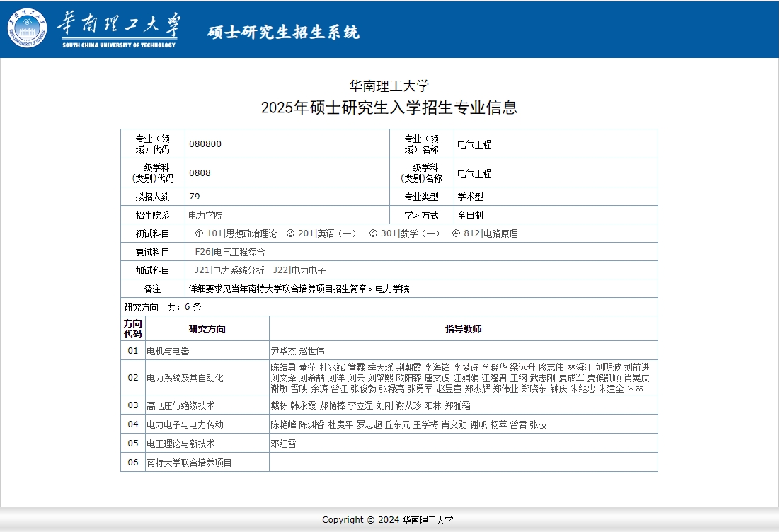The image size is (780, 532).
Task: Click the 指导教师 column header
Action: (x=464, y=329)
